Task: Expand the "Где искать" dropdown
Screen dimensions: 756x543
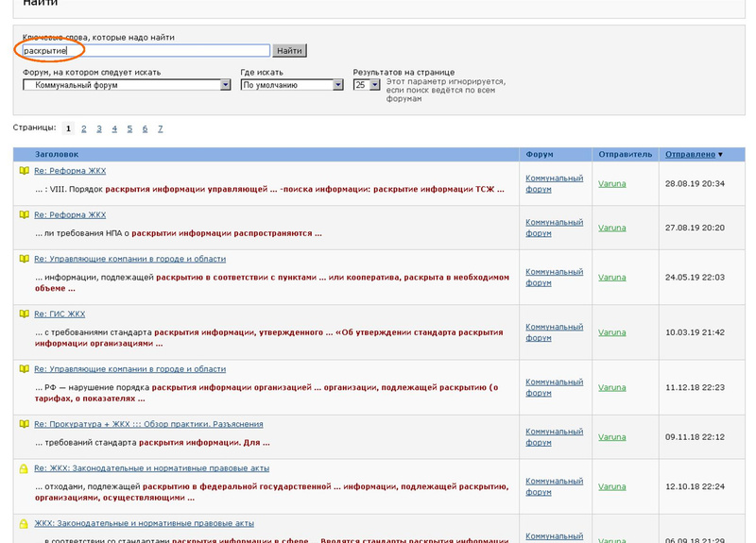Action: point(337,85)
